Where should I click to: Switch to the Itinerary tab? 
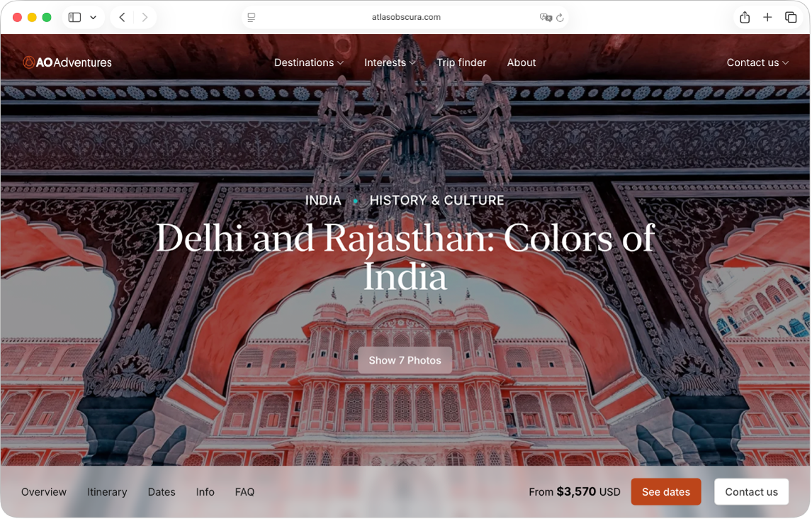tap(107, 491)
